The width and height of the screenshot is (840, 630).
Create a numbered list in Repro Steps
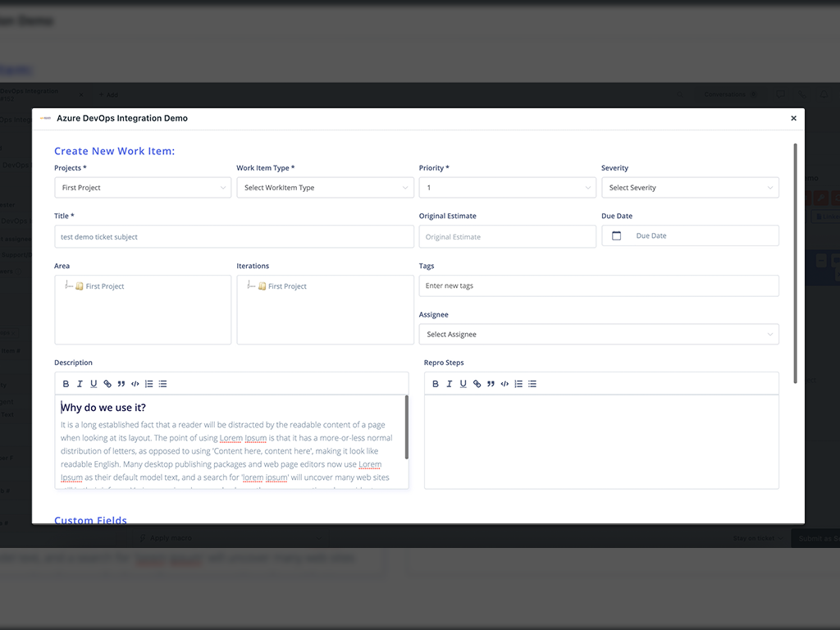click(518, 383)
